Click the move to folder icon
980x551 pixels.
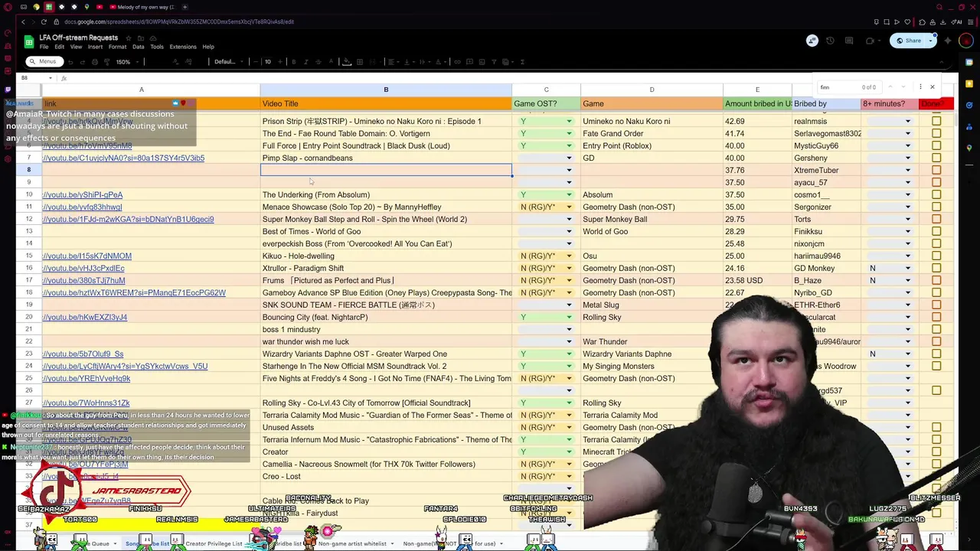point(141,37)
